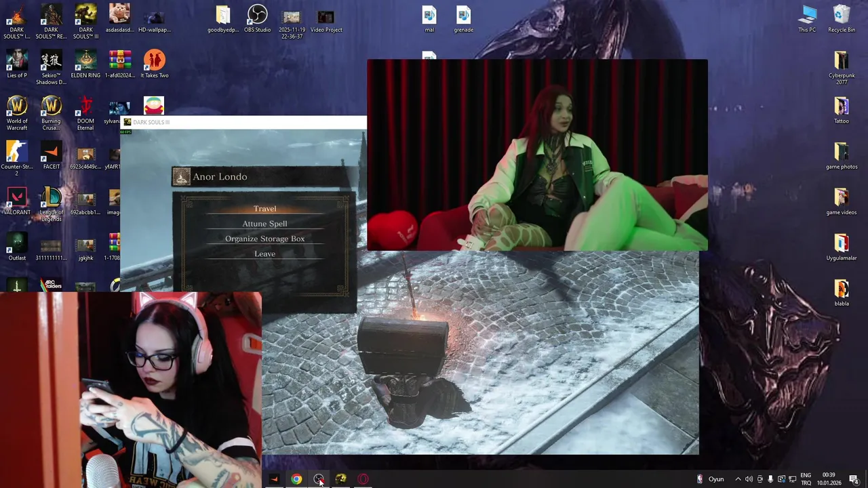Launch OBS Studio from desktop
The image size is (868, 488).
(257, 19)
